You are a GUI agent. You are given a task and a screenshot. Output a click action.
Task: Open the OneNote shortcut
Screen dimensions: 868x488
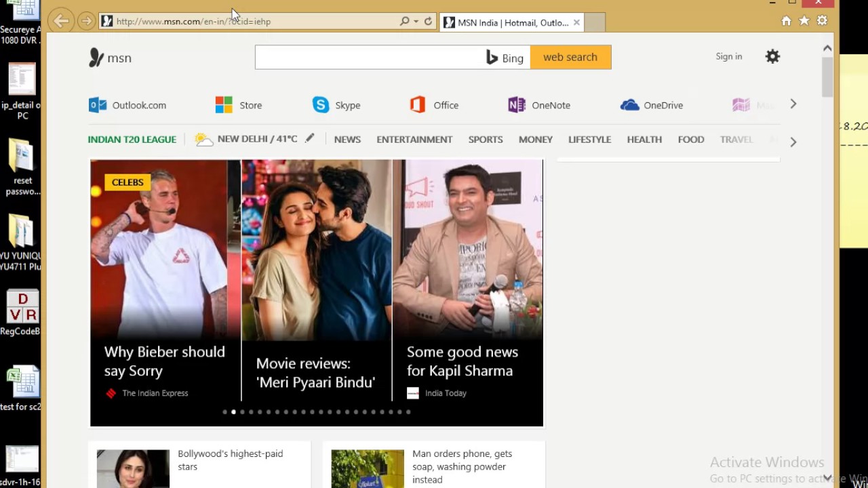point(539,105)
